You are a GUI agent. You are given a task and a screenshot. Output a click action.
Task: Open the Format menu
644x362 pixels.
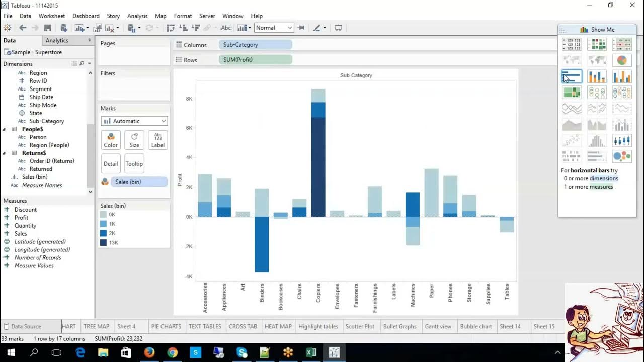183,16
